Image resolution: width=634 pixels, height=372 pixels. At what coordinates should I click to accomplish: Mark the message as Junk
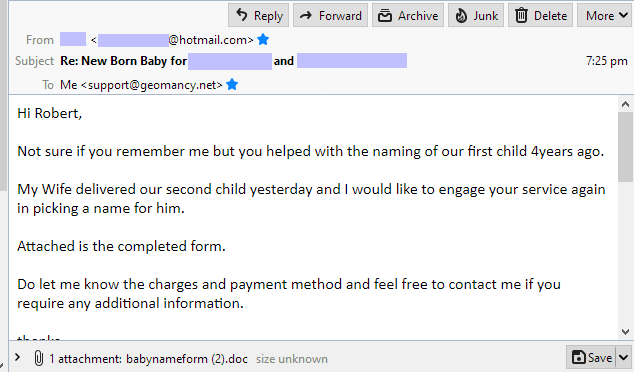(x=476, y=15)
